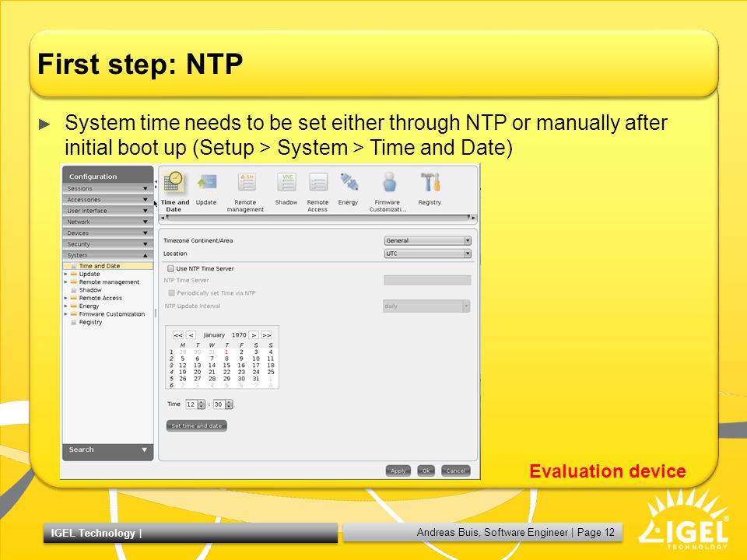This screenshot has height=560, width=747.
Task: Select day 31 in January calendar
Action: tap(256, 379)
